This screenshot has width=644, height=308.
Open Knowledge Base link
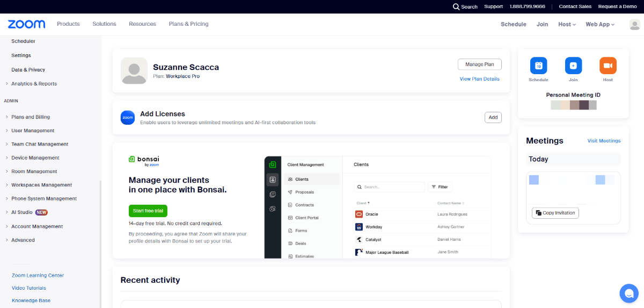point(31,300)
